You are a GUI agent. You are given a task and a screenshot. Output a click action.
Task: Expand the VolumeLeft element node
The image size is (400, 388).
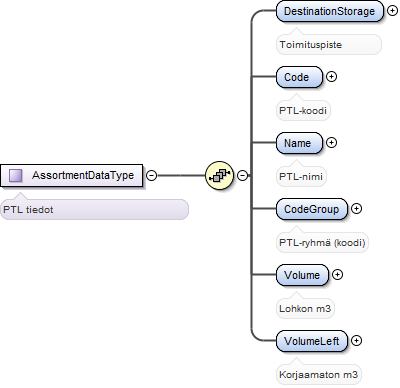pyautogui.click(x=356, y=341)
